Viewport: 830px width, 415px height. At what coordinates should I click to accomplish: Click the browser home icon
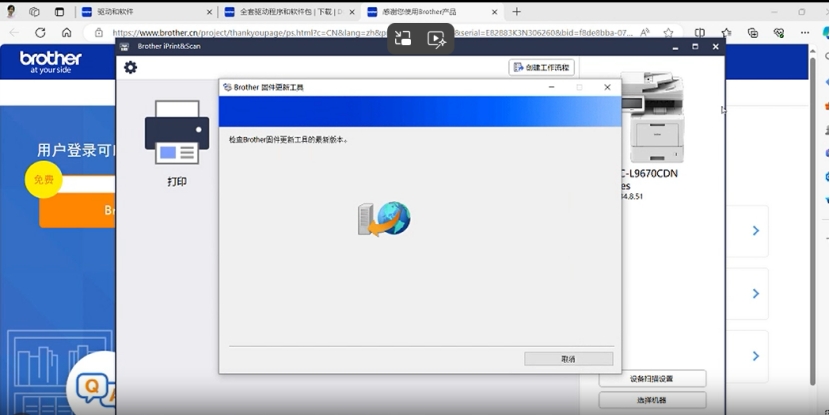tap(66, 32)
